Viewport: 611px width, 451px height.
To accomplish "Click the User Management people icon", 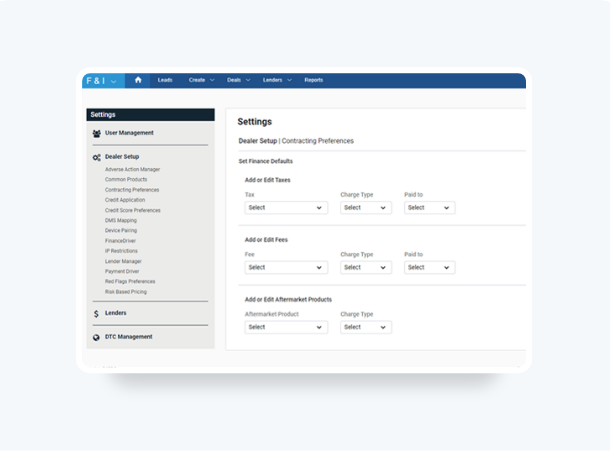I will (x=97, y=134).
